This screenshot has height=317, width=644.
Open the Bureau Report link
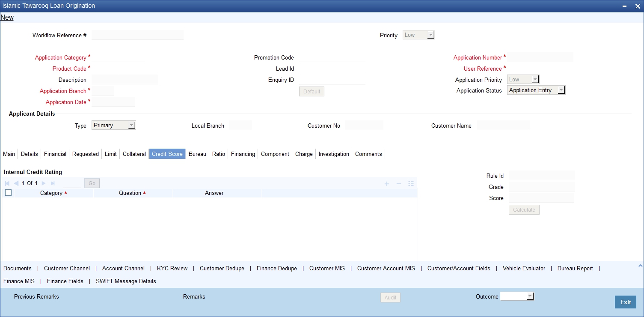[x=575, y=268]
